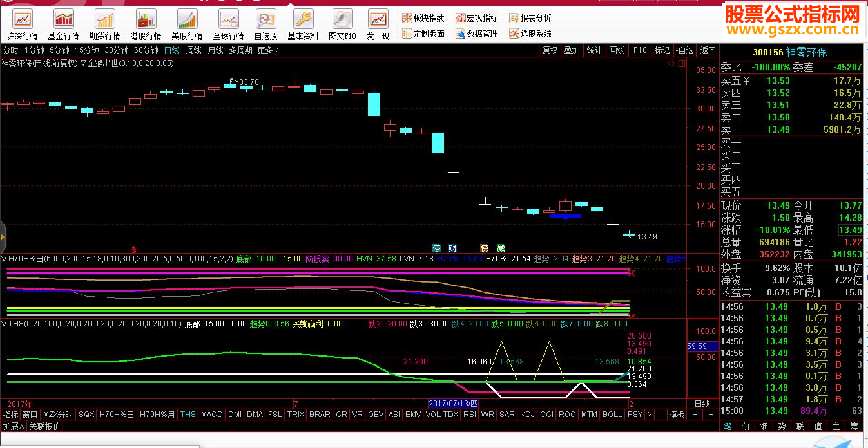Switch to 1分钟 period
868x448 pixels.
(34, 50)
